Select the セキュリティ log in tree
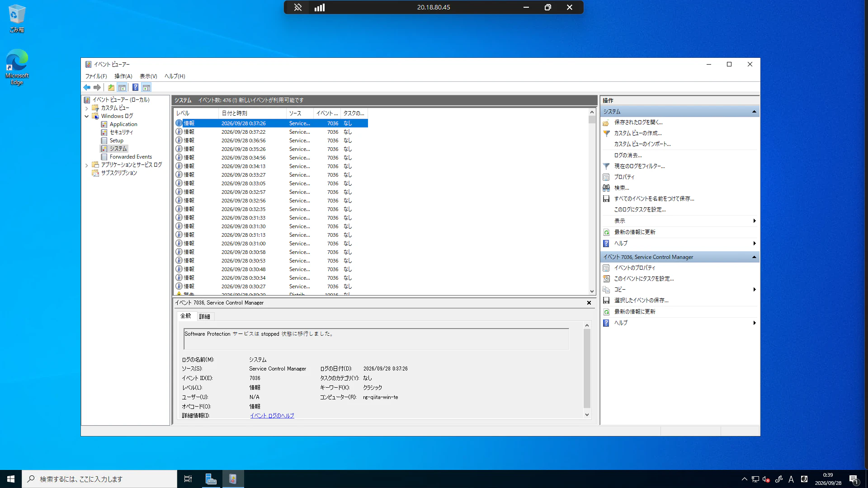The width and height of the screenshot is (868, 488). point(121,132)
